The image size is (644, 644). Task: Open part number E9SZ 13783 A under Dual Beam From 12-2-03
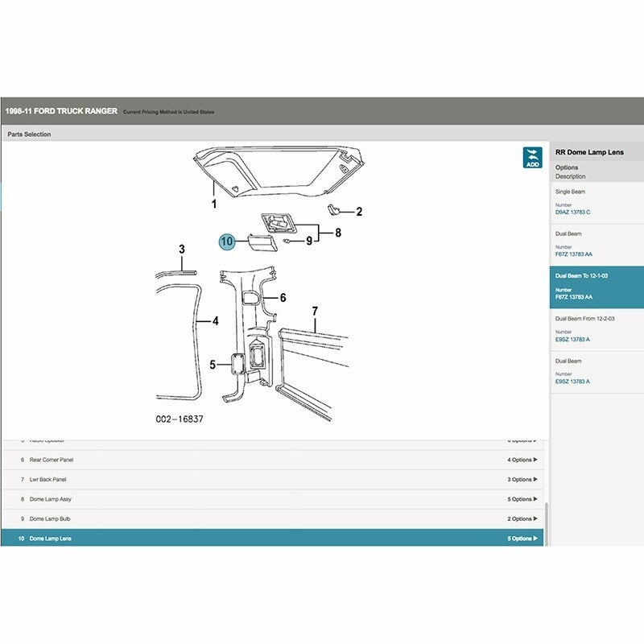point(572,339)
